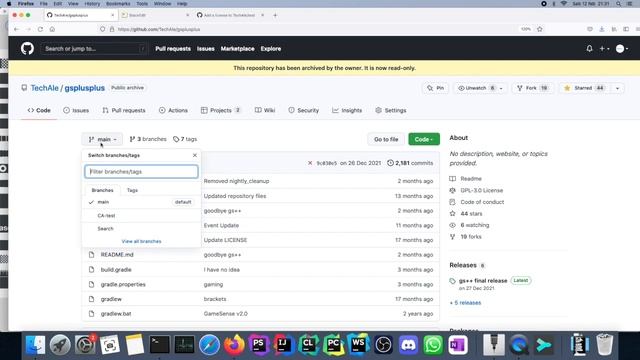Select the Search branch
This screenshot has width=640, height=360.
pyautogui.click(x=141, y=229)
